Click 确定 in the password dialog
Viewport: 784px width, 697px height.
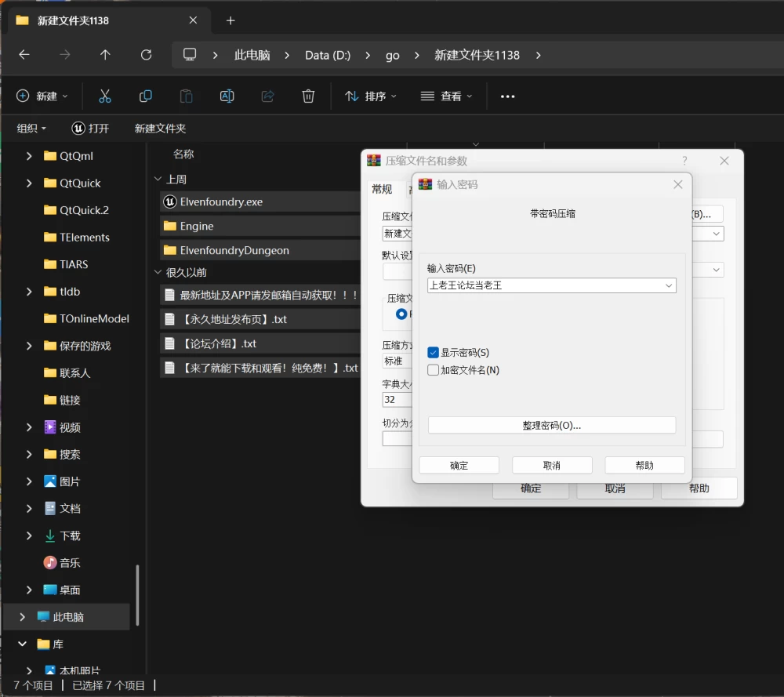tap(459, 466)
